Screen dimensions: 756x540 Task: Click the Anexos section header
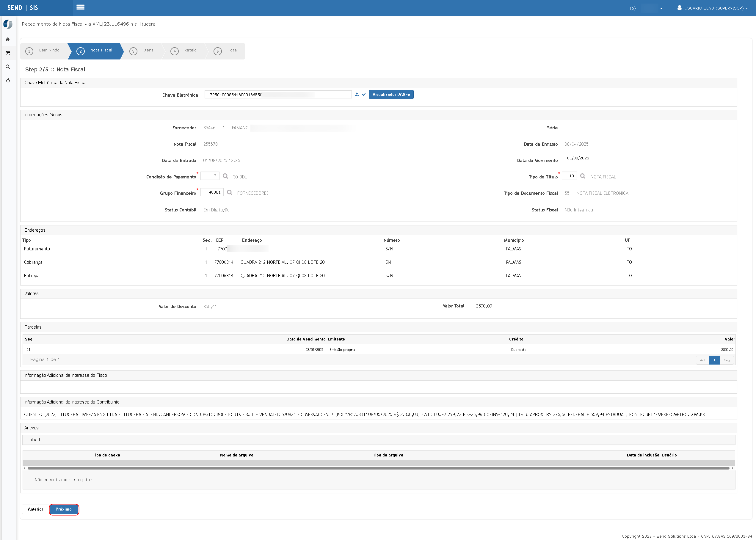[x=379, y=428]
